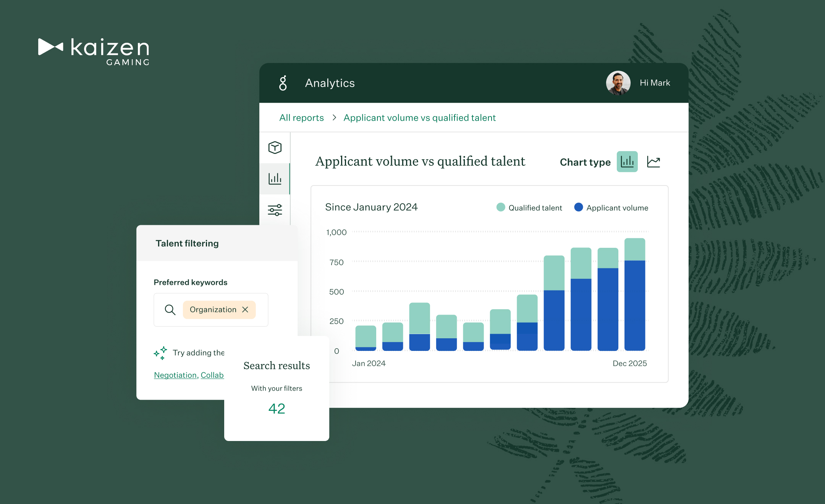Select the bar chart sidebar icon
The width and height of the screenshot is (825, 504).
click(x=275, y=179)
